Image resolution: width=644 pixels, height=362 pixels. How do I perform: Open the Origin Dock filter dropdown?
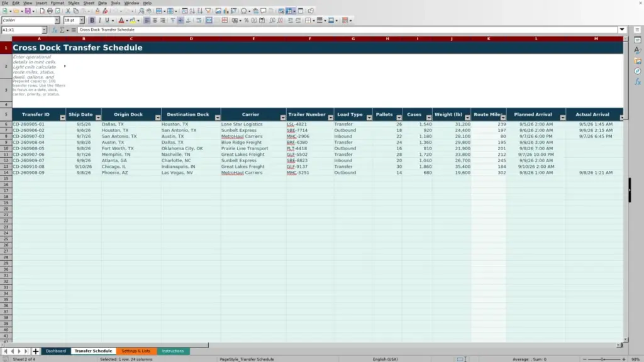click(x=158, y=118)
